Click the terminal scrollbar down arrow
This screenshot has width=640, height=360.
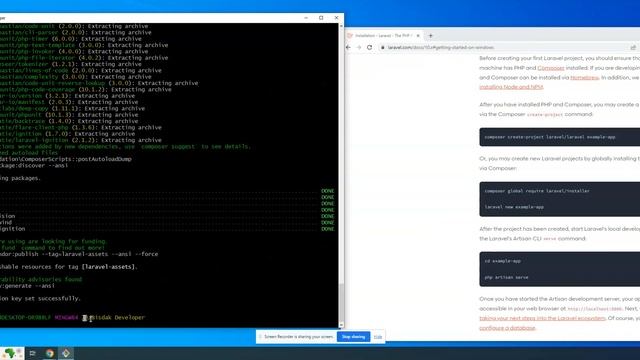click(x=341, y=325)
